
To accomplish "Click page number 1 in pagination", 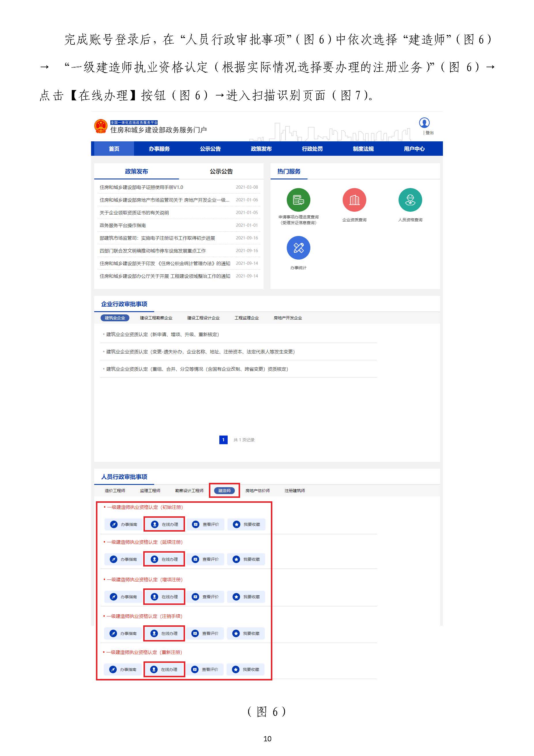I will click(223, 440).
